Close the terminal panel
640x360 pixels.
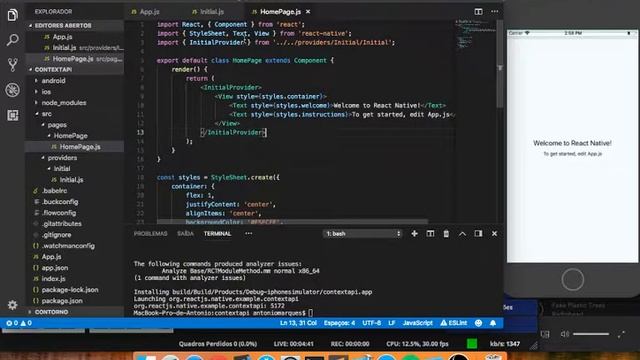494,233
